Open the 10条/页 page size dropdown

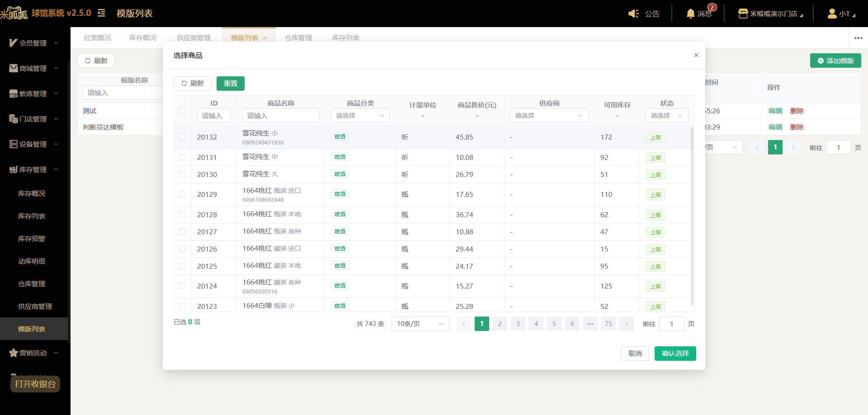(420, 324)
